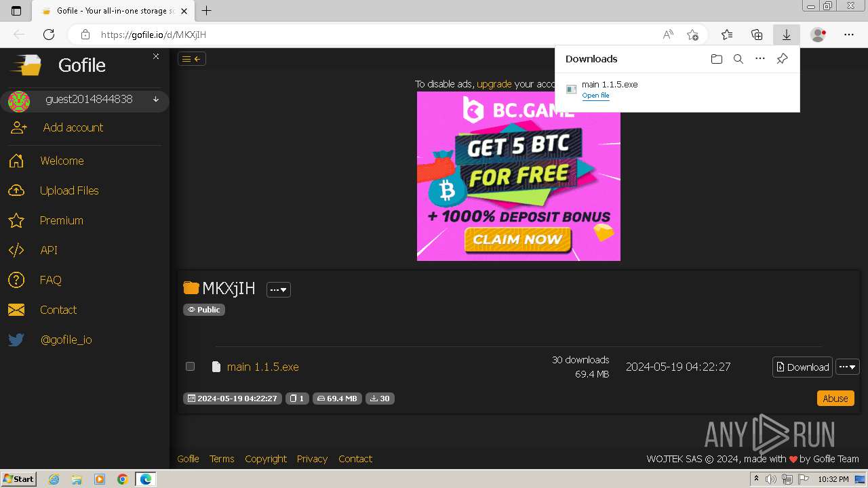Click the guest account avatar icon

pyautogui.click(x=19, y=102)
